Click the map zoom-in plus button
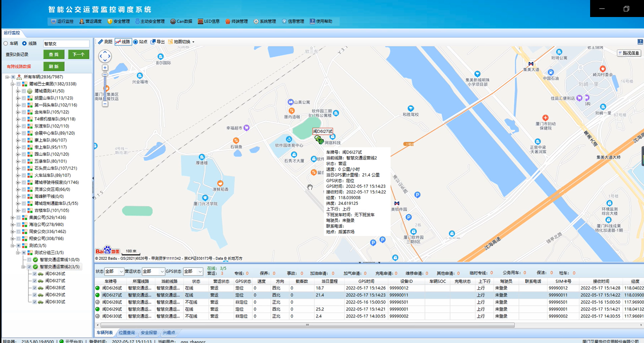644x343 pixels. click(x=105, y=68)
